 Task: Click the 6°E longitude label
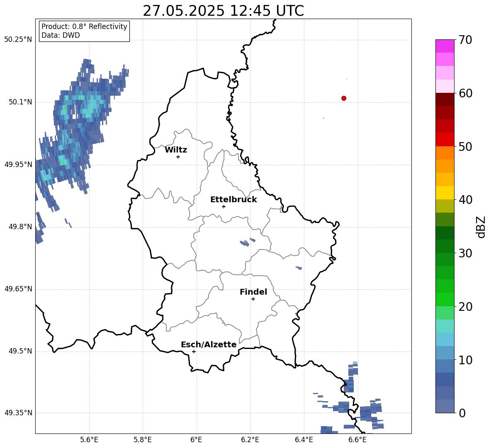(196, 440)
